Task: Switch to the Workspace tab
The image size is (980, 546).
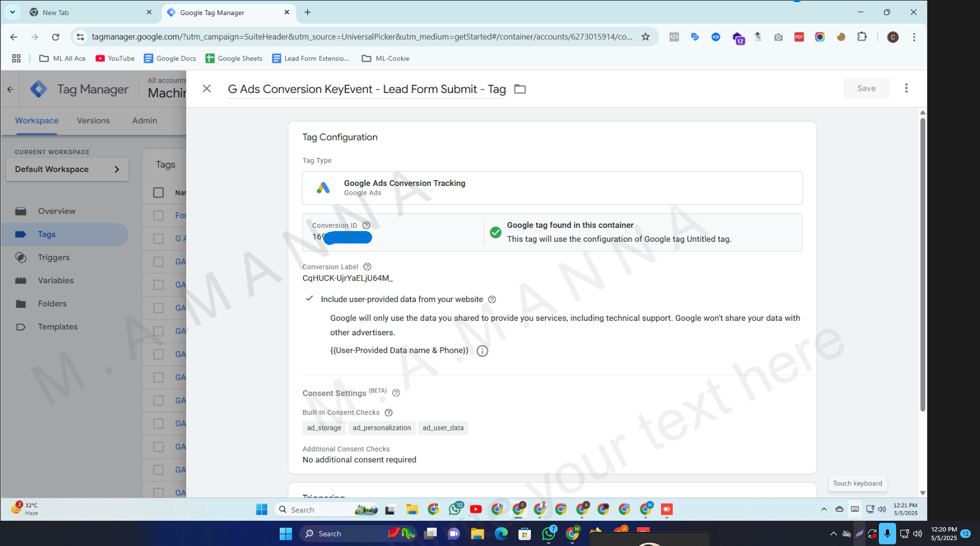Action: [x=37, y=120]
